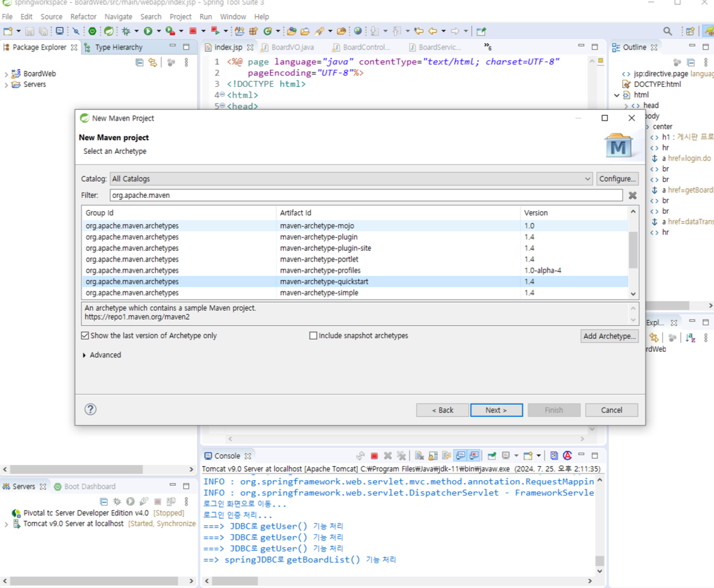Click the Package Explorer horizontal scrollbar

pyautogui.click(x=76, y=469)
